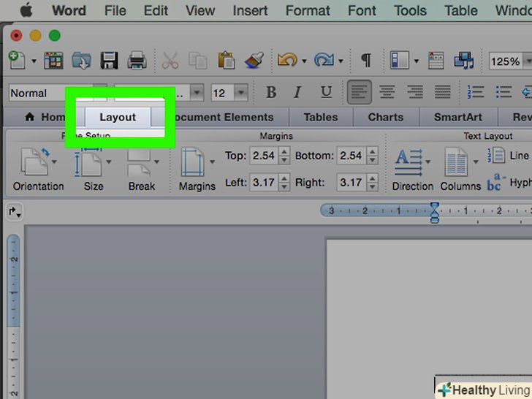The width and height of the screenshot is (532, 399).
Task: Click the Bottom margin field
Action: click(x=351, y=156)
